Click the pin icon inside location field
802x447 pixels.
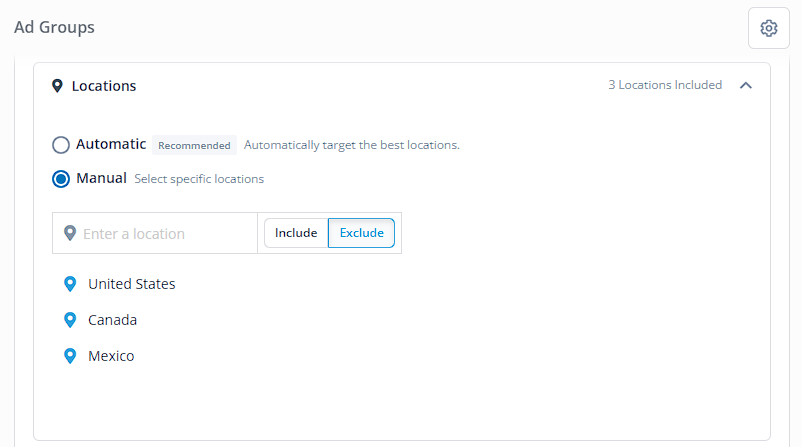70,233
